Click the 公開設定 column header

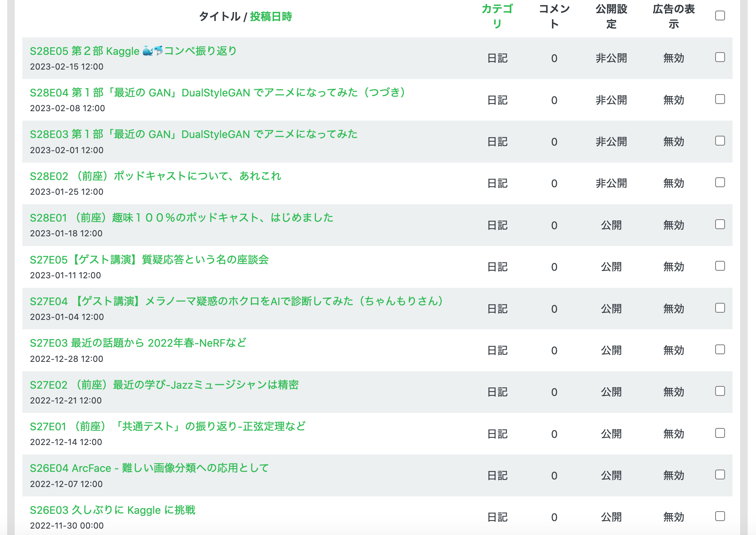coord(611,16)
